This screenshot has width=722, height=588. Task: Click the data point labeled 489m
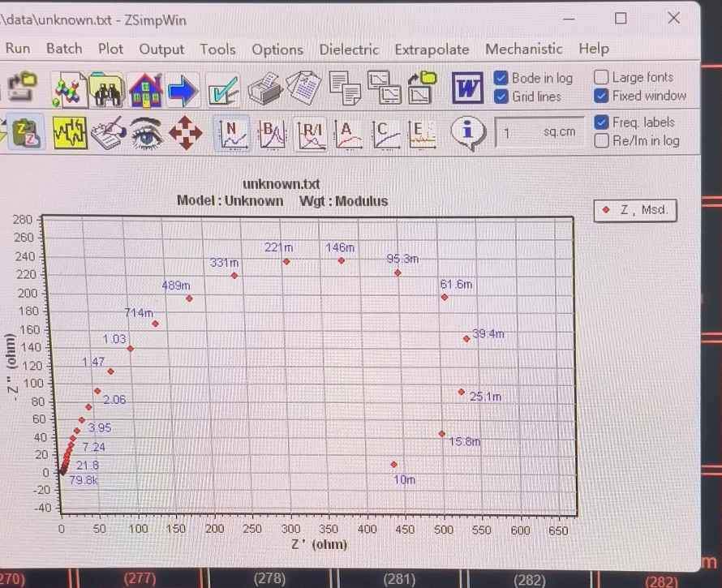(189, 298)
